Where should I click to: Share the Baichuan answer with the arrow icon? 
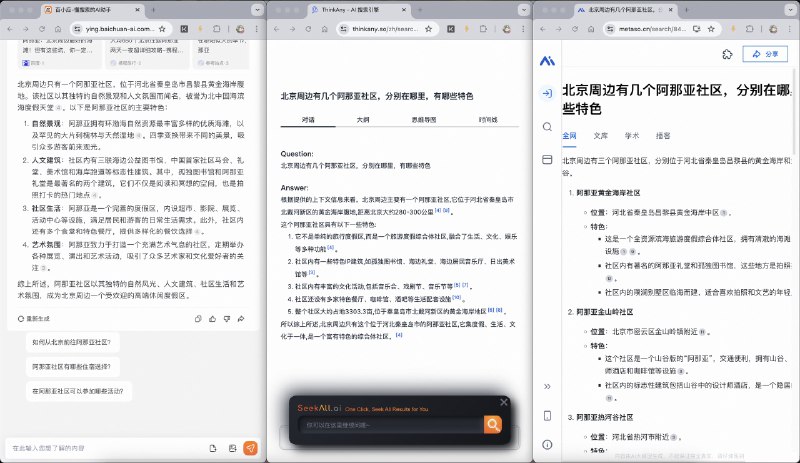pos(241,319)
